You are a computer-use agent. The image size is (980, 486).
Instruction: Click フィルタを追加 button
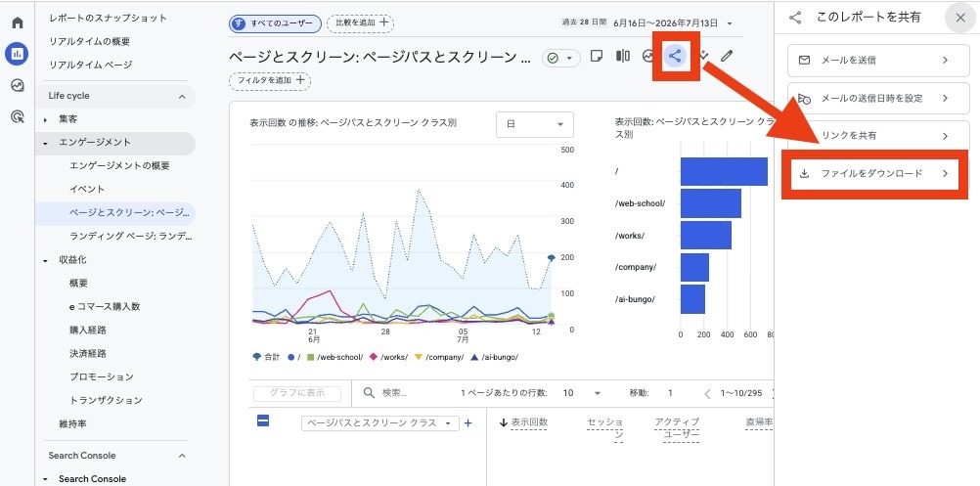pyautogui.click(x=270, y=80)
